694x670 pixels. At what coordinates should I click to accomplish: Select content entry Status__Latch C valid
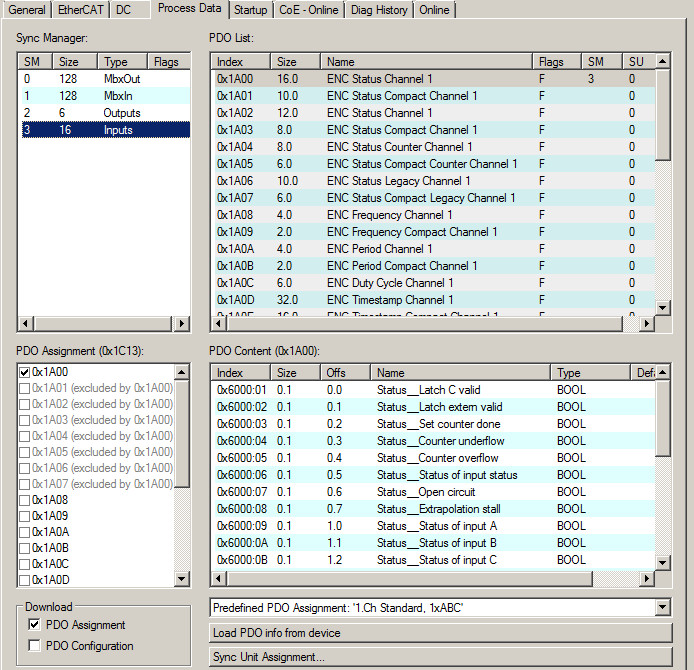[x=435, y=390]
